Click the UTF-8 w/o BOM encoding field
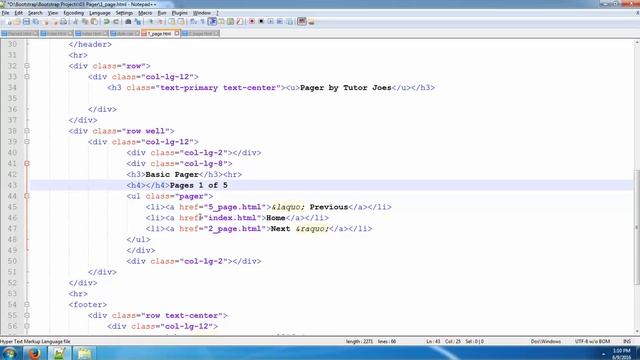This screenshot has height=360, width=640. pyautogui.click(x=592, y=341)
